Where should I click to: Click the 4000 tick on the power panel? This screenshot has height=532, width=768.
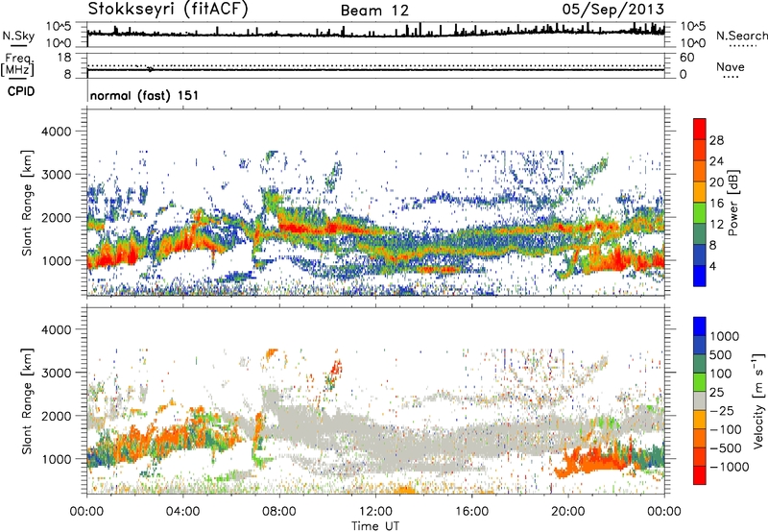(x=56, y=132)
